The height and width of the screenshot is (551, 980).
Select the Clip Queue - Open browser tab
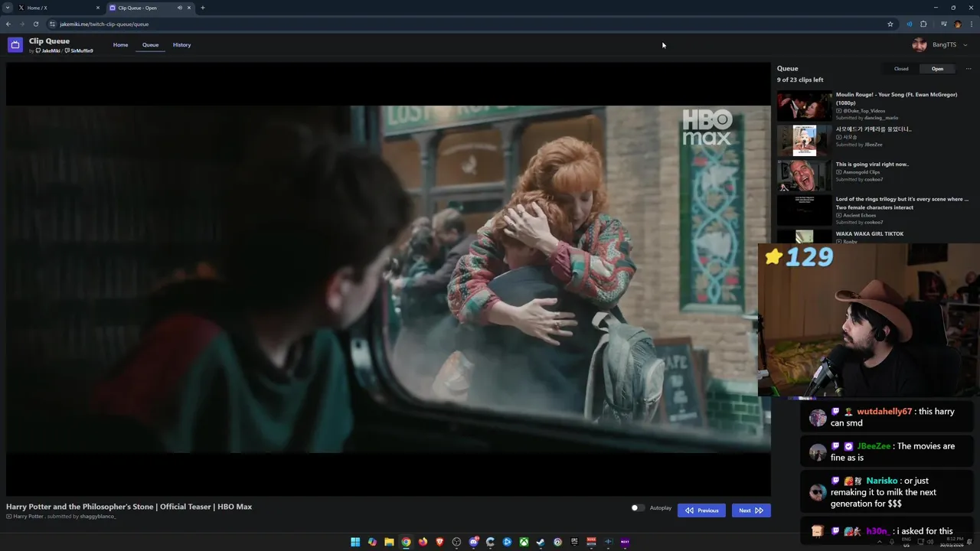coord(149,8)
